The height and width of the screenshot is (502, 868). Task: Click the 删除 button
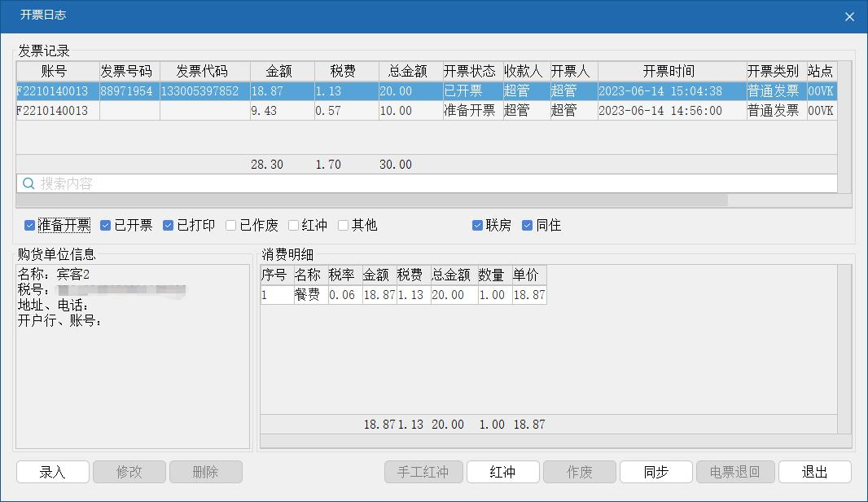pyautogui.click(x=206, y=472)
